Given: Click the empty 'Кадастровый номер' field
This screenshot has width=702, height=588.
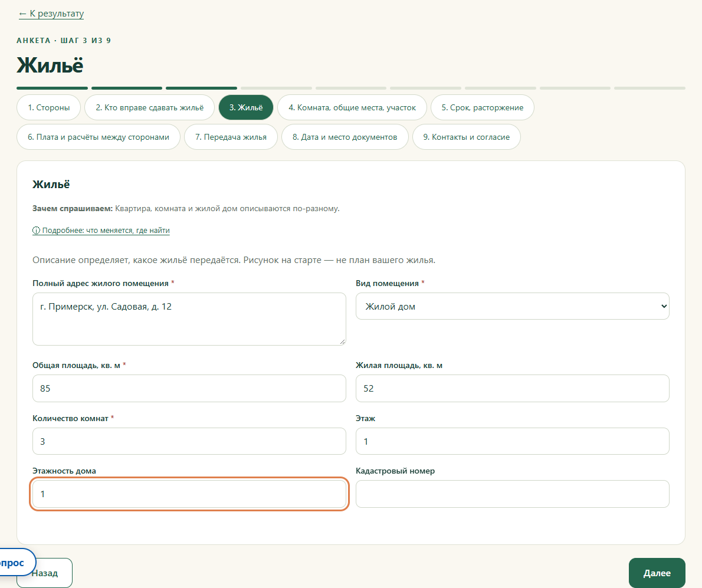Looking at the screenshot, I should (513, 494).
